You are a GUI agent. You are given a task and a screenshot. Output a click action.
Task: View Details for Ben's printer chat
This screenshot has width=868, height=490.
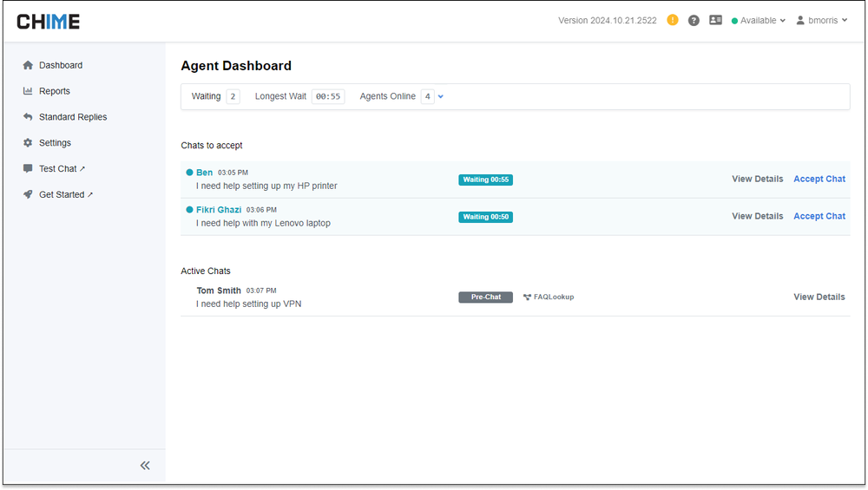757,180
